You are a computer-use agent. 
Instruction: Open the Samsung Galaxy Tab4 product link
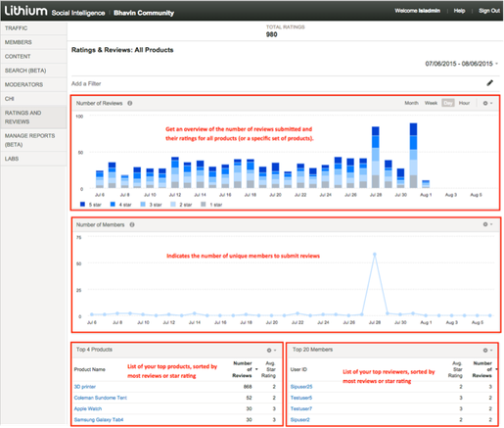point(99,420)
